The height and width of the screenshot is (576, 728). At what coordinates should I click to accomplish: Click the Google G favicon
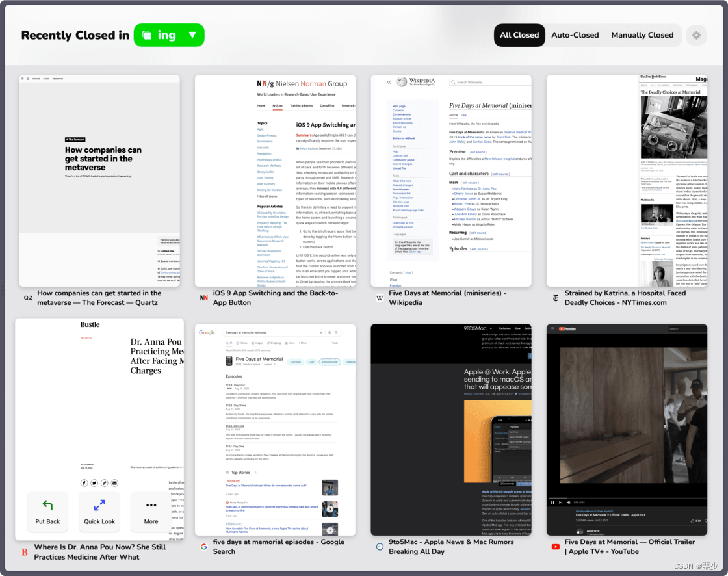204,547
